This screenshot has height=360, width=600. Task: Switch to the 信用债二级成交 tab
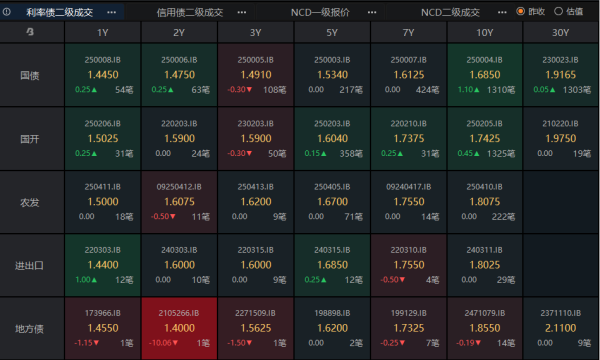tap(190, 12)
